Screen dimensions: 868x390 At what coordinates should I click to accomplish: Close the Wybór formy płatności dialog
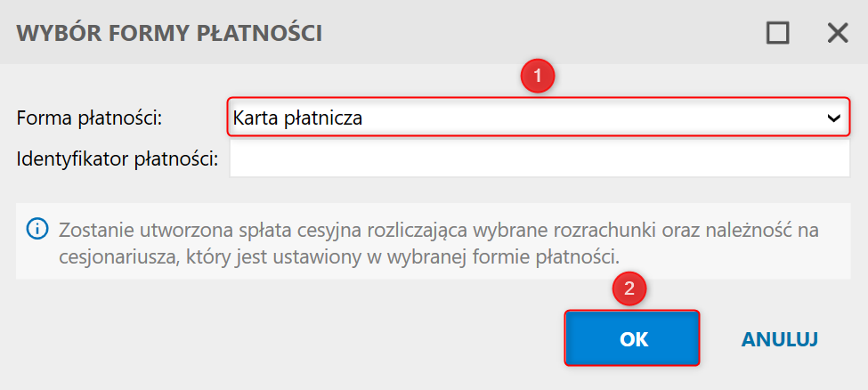[838, 33]
